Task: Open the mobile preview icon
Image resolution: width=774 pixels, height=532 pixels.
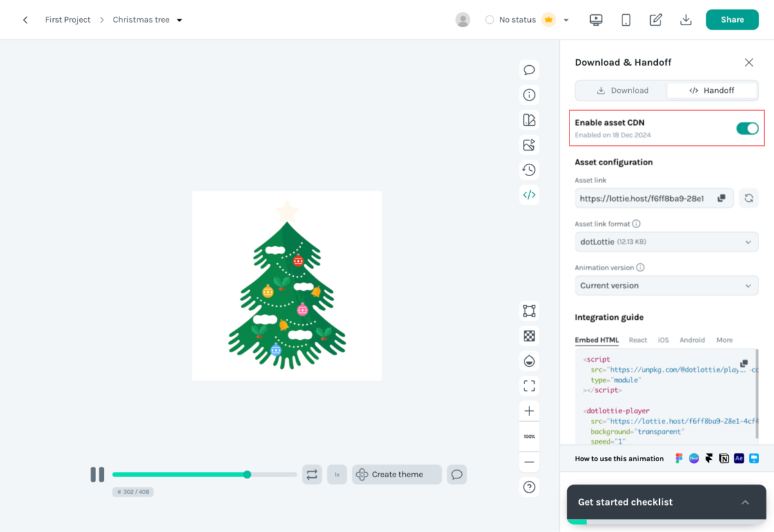Action: [x=626, y=20]
